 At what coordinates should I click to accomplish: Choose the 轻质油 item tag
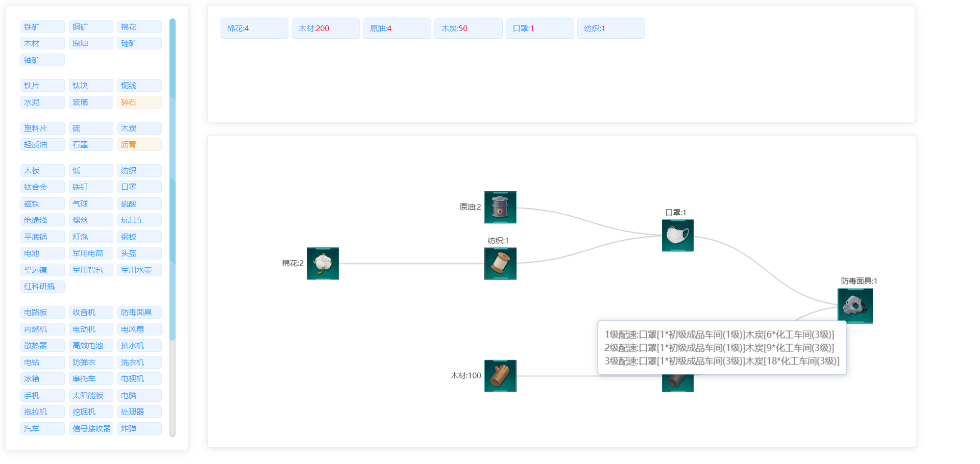[43, 145]
